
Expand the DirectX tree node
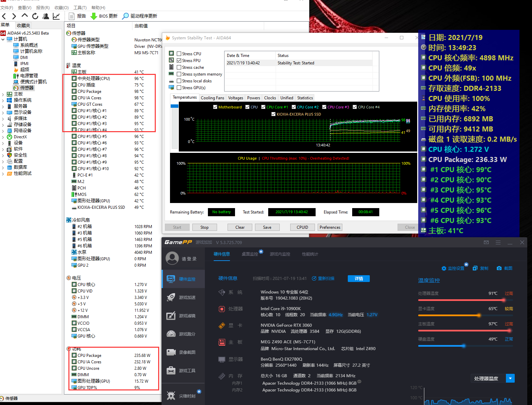coord(3,137)
